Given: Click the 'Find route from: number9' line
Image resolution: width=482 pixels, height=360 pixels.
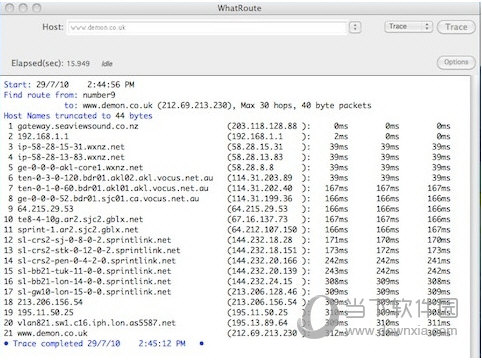Looking at the screenshot, I should click(x=60, y=95).
